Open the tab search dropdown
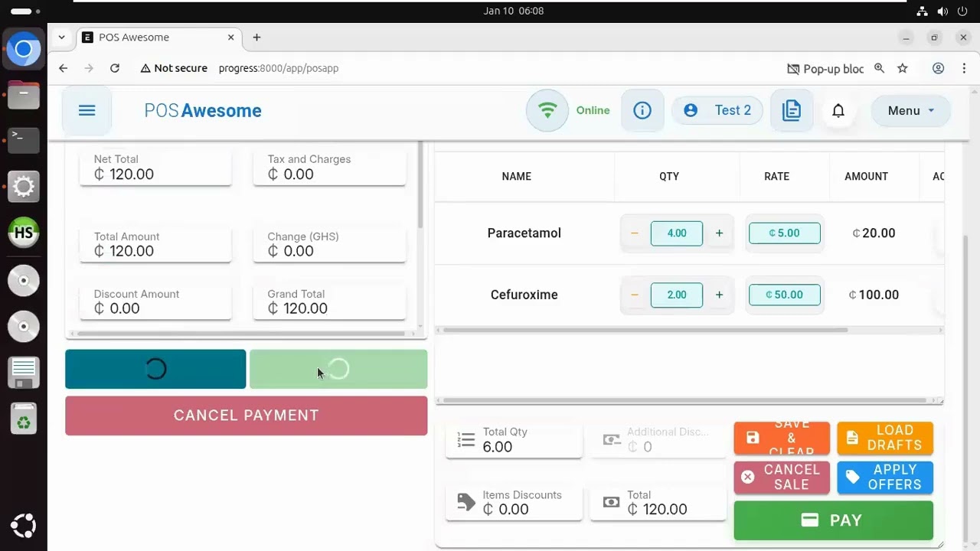Image resolution: width=980 pixels, height=551 pixels. pos(61,37)
